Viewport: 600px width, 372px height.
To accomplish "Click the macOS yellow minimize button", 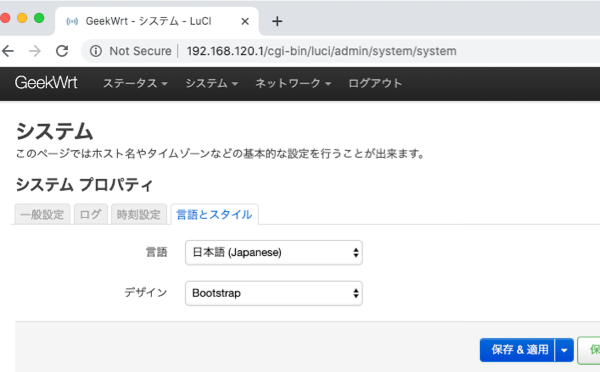I will pyautogui.click(x=22, y=18).
